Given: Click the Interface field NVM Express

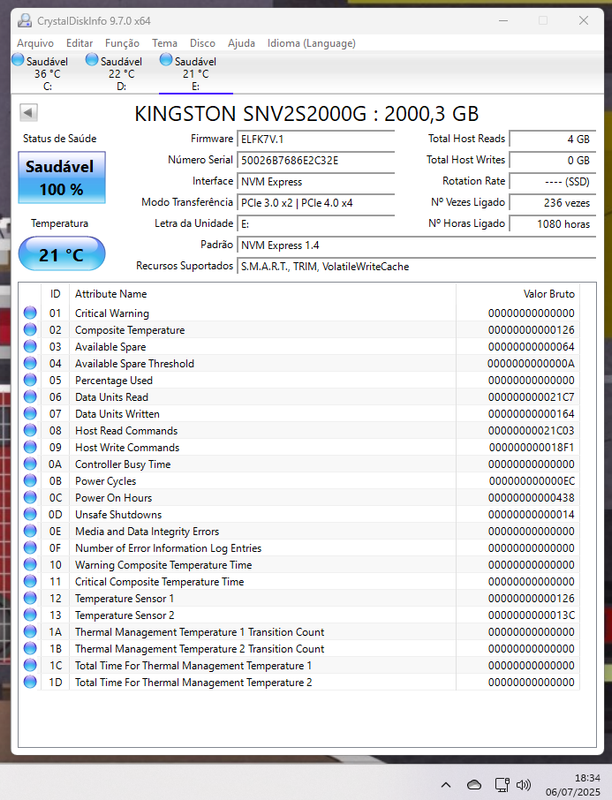Looking at the screenshot, I should [x=316, y=182].
